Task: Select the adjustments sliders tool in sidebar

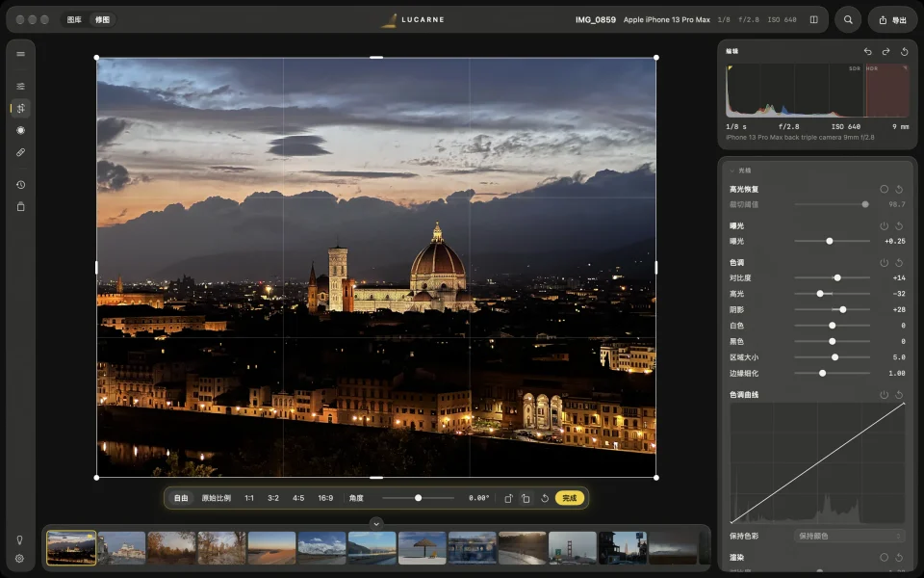Action: [x=20, y=86]
